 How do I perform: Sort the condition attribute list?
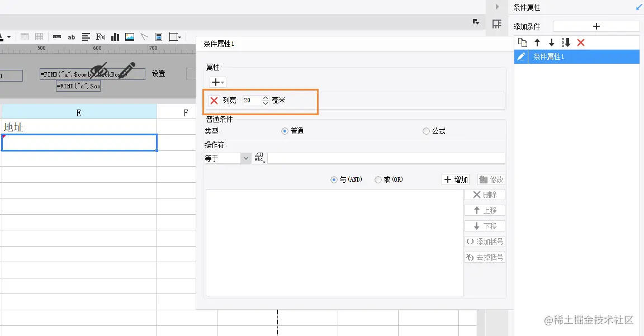(566, 42)
